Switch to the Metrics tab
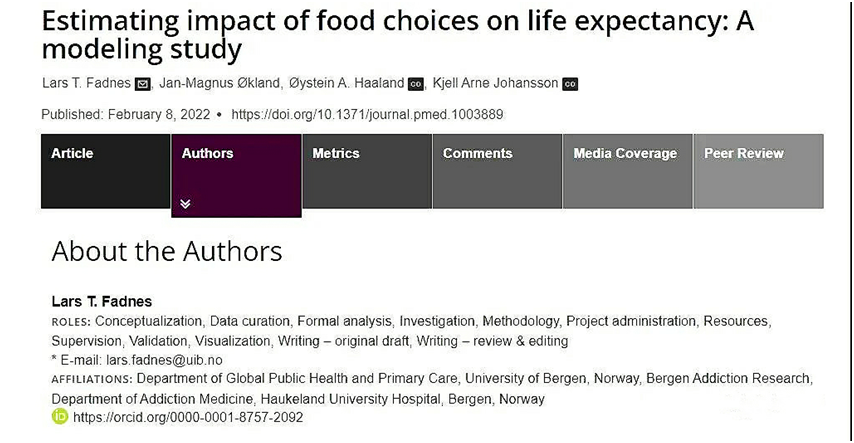Viewport: 854px width, 443px height. coord(367,171)
